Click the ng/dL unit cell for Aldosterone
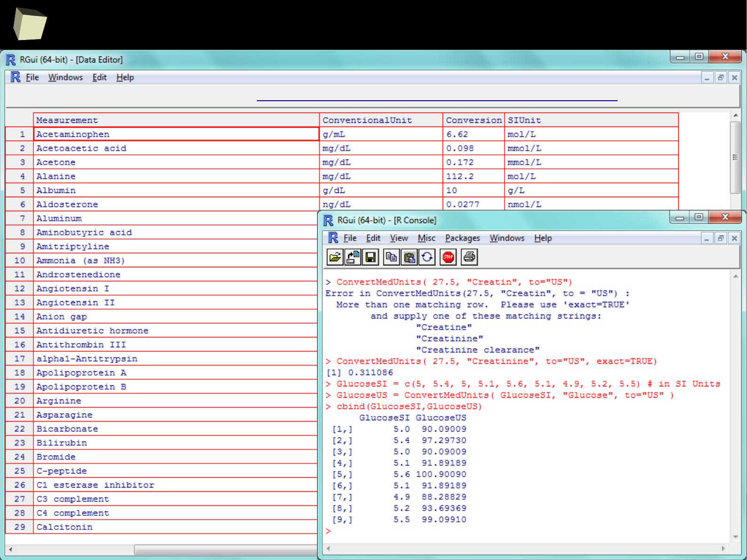The height and width of the screenshot is (560, 747). click(x=381, y=204)
